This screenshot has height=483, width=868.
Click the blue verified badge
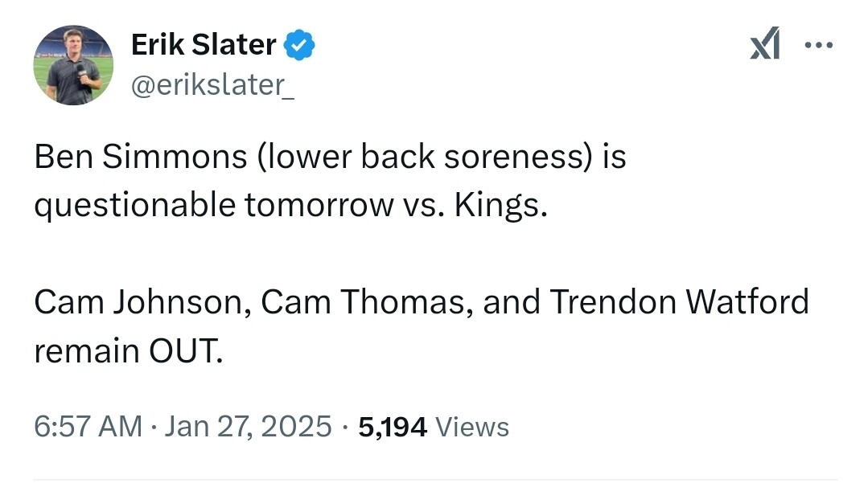[301, 46]
